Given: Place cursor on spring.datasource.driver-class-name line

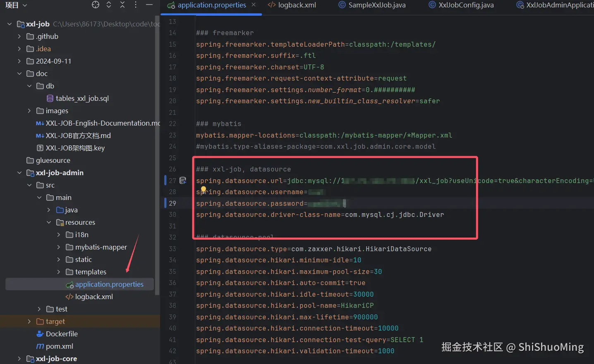Looking at the screenshot, I should [320, 214].
